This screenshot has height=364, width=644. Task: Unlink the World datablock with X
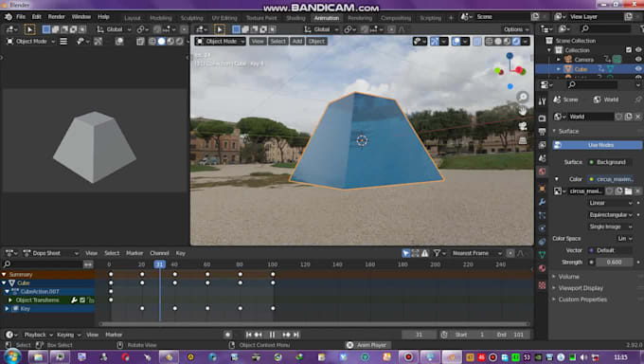click(x=637, y=117)
